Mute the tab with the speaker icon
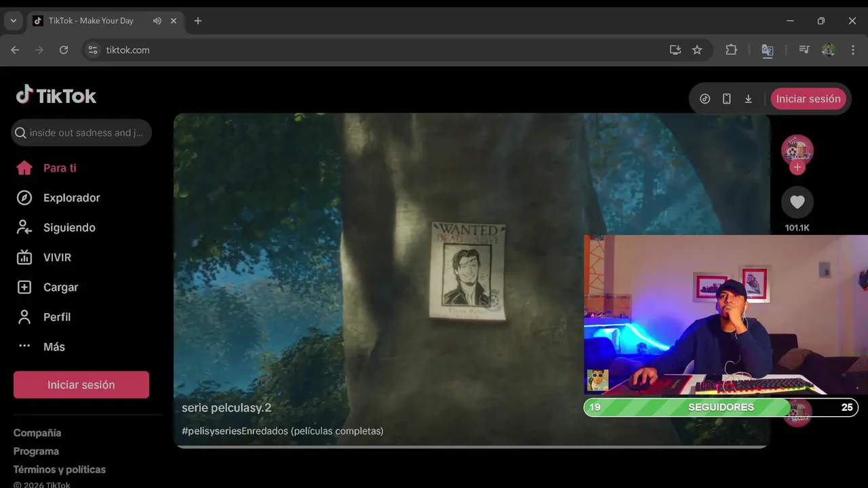Image resolution: width=868 pixels, height=488 pixels. click(157, 21)
